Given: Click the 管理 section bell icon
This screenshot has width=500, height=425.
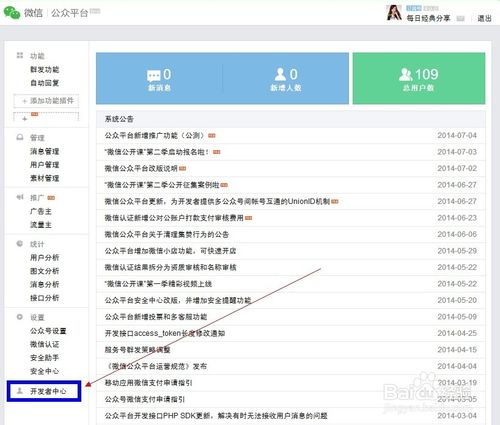Looking at the screenshot, I should click(20, 137).
